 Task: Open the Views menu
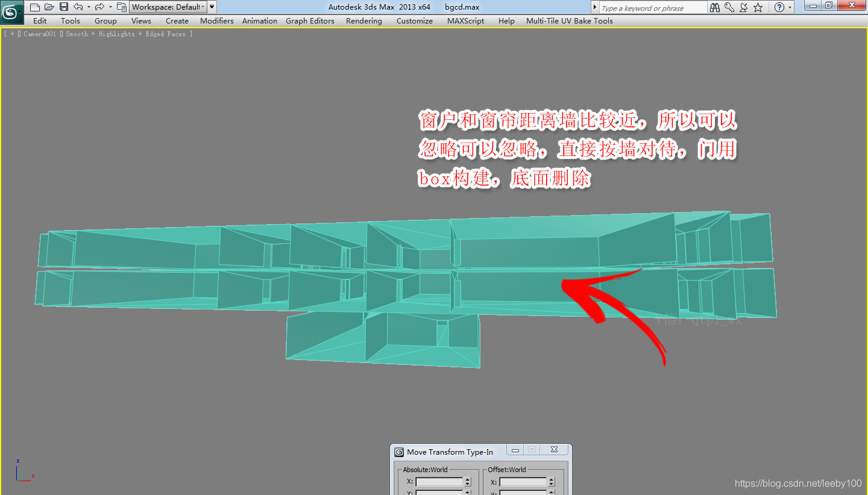pos(141,20)
